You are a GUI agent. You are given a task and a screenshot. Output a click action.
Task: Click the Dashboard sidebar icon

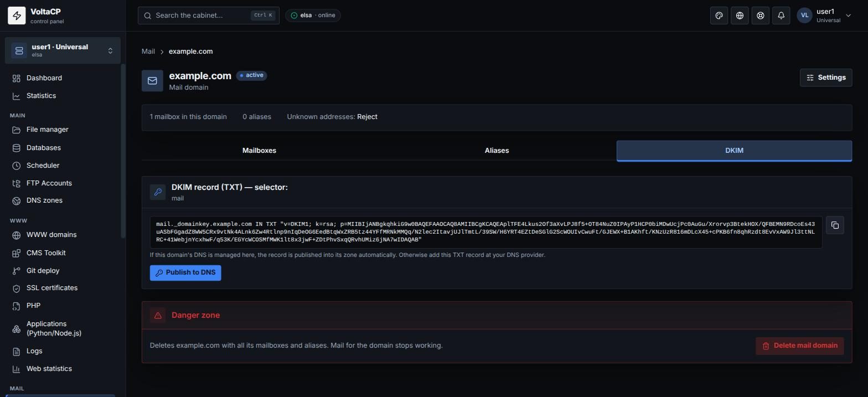[x=16, y=78]
